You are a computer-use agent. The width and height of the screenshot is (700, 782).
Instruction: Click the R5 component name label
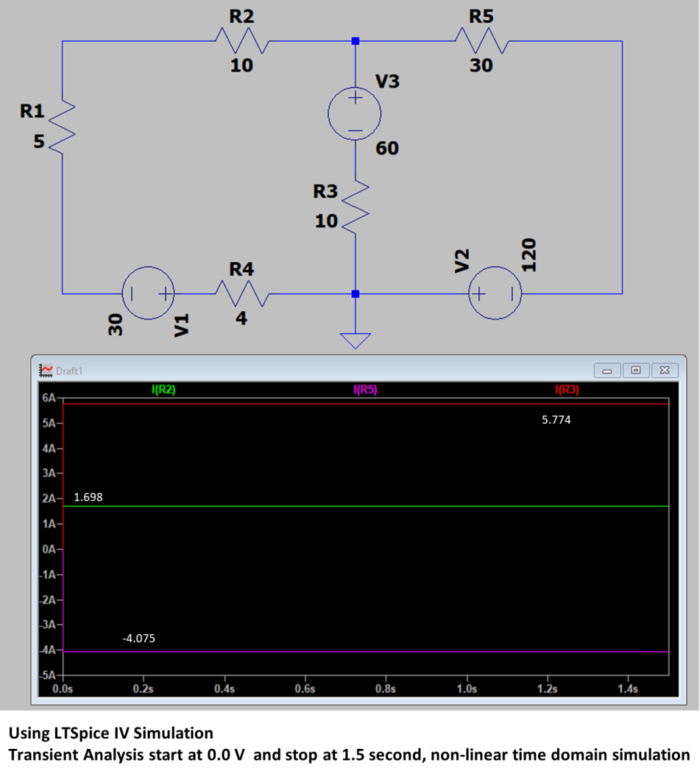click(x=481, y=16)
